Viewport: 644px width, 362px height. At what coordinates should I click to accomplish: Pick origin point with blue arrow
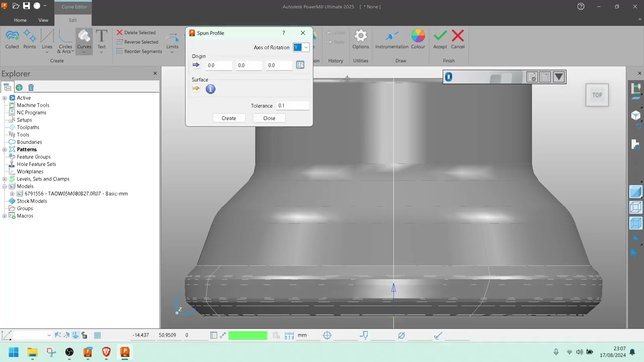pos(196,65)
